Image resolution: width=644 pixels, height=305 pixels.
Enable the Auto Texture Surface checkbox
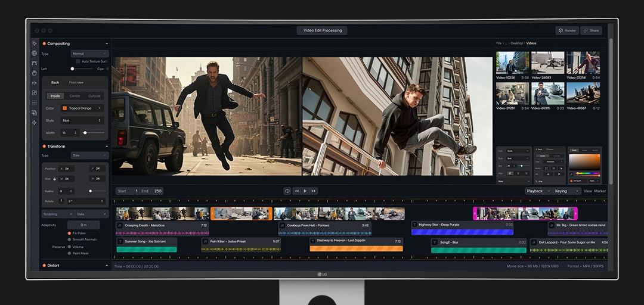point(78,61)
